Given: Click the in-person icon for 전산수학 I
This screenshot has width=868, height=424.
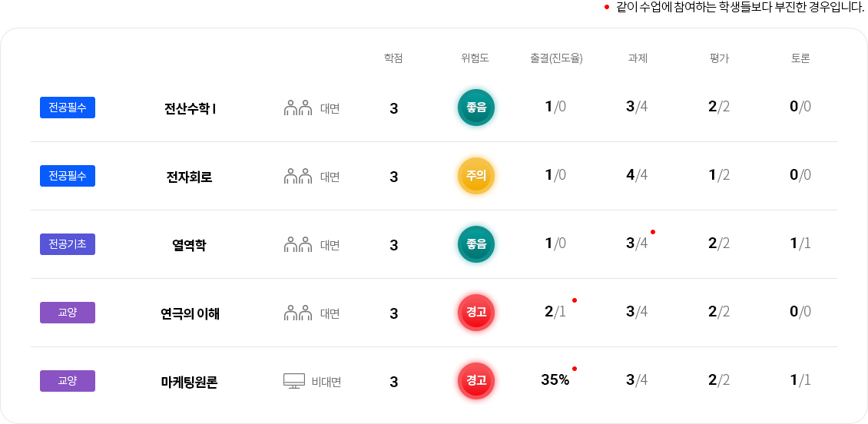Looking at the screenshot, I should click(298, 108).
